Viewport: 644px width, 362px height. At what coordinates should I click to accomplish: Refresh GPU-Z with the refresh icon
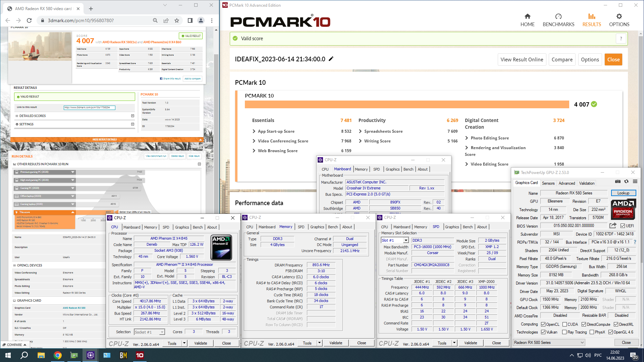(626, 181)
